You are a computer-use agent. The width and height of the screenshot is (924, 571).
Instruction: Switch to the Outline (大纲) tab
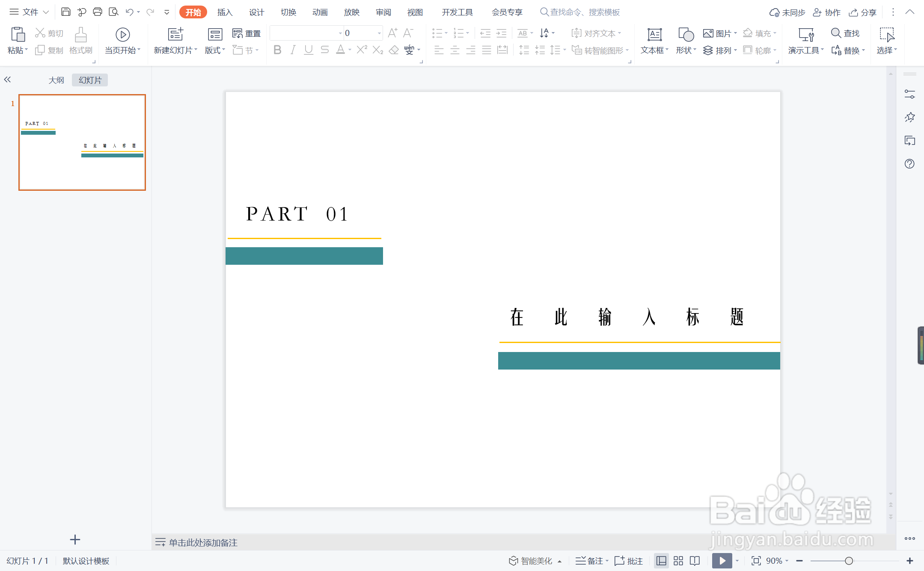pyautogui.click(x=56, y=80)
